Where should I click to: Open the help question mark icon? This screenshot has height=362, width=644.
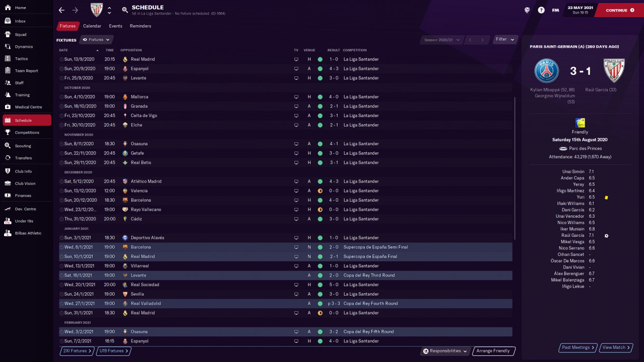click(x=541, y=10)
